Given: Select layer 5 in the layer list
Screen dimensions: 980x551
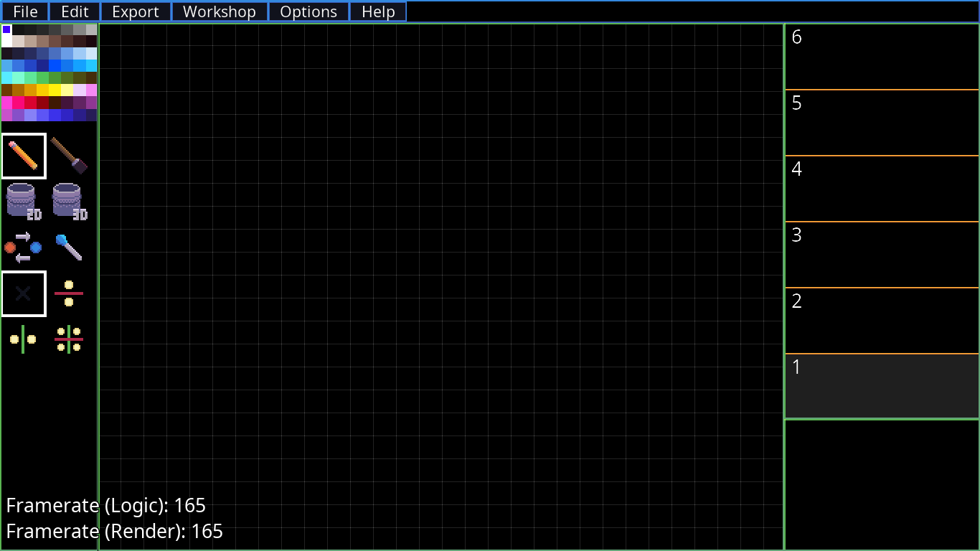Looking at the screenshot, I should (882, 123).
